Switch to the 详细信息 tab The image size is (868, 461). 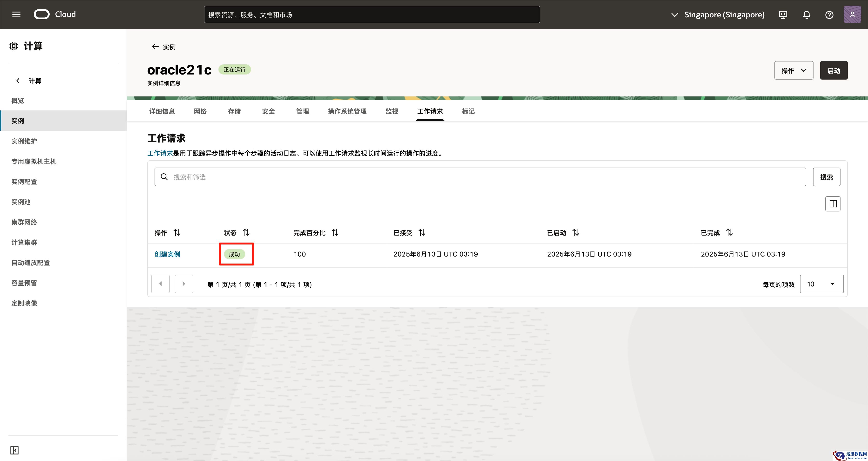[x=162, y=111]
